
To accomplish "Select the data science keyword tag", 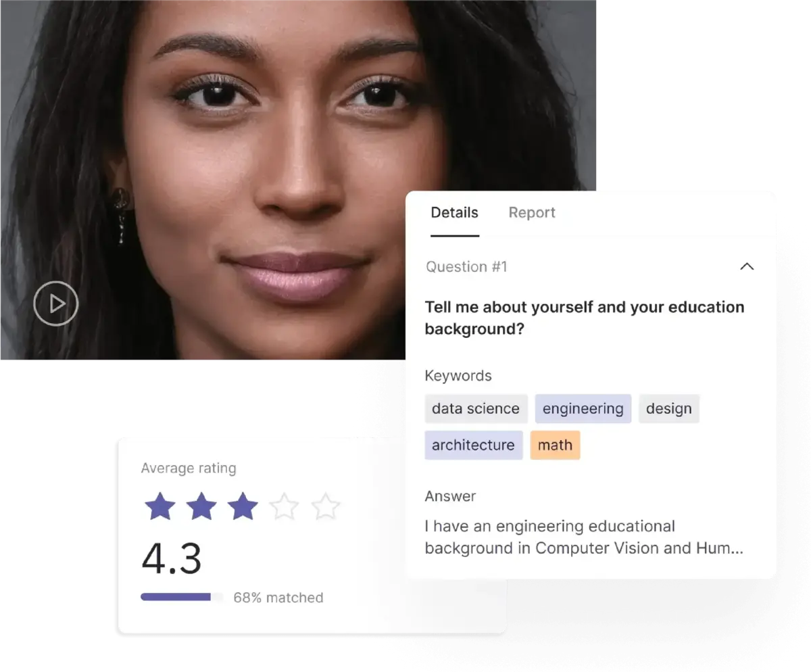I will click(476, 408).
